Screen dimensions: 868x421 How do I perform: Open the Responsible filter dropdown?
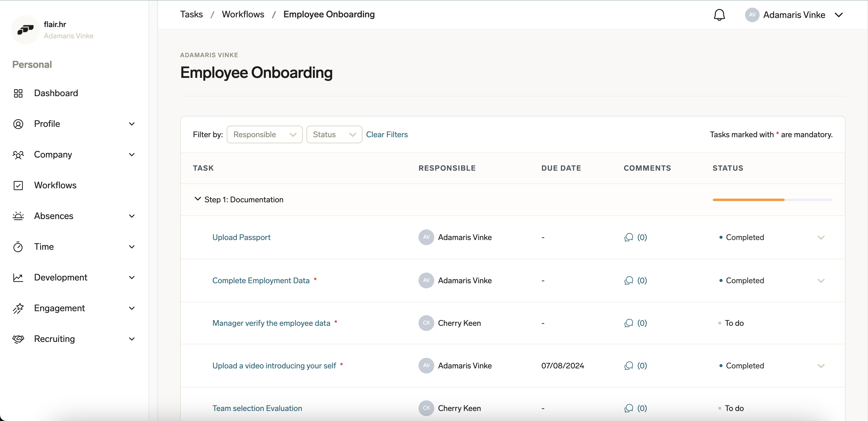point(264,134)
